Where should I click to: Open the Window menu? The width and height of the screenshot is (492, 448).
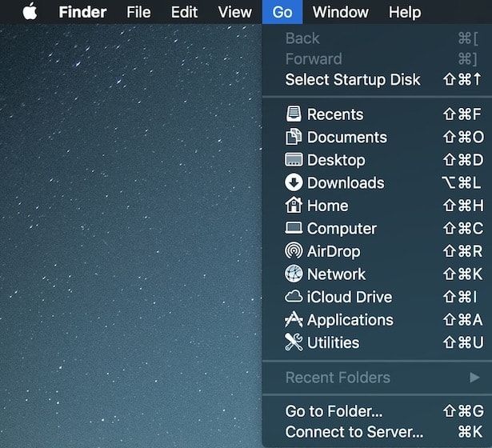pos(340,12)
